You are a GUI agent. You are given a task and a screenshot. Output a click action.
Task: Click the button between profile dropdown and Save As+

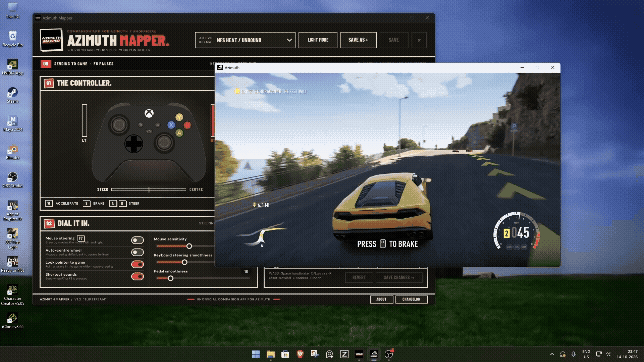point(318,40)
